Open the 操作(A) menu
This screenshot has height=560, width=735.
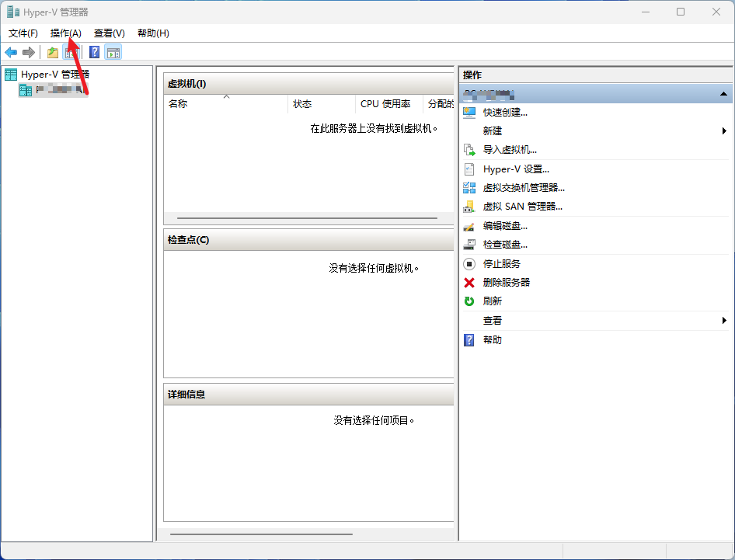(65, 33)
